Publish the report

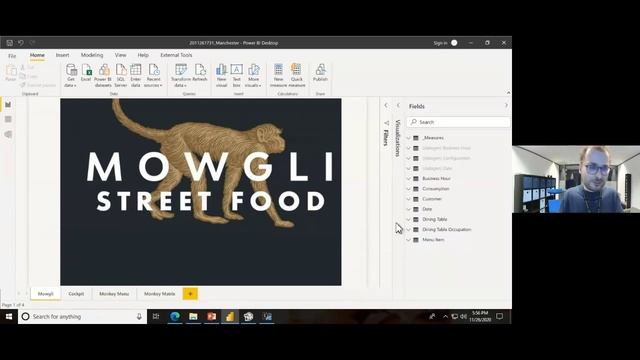[320, 73]
